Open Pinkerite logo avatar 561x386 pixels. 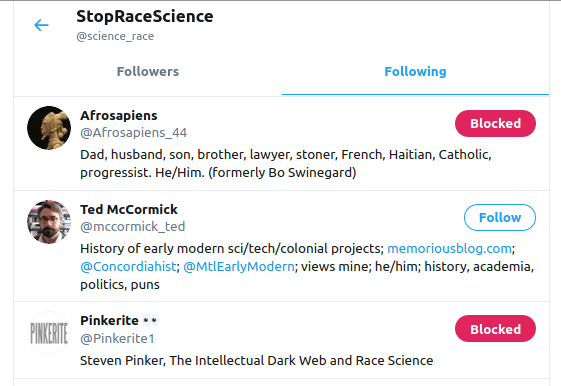click(49, 333)
